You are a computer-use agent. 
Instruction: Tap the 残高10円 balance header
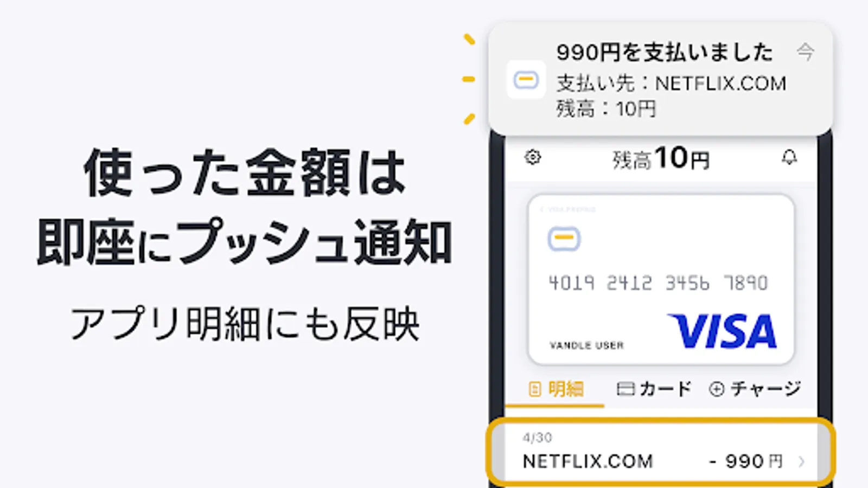[x=661, y=159]
